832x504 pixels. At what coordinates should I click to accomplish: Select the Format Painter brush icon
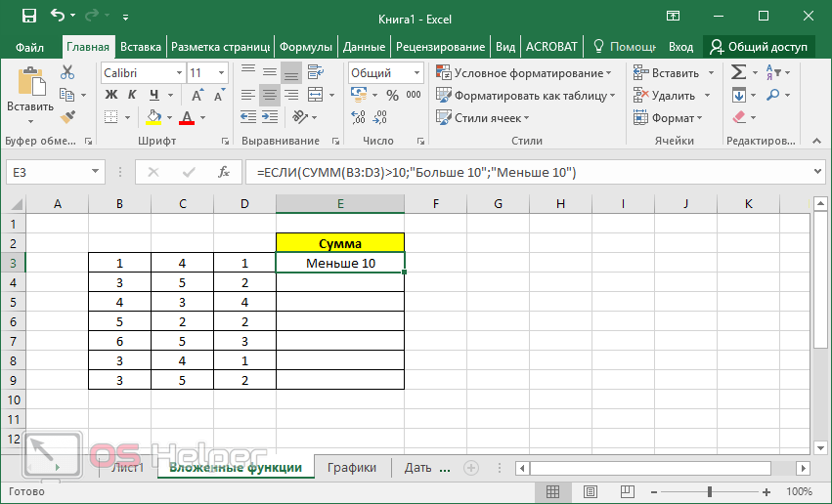tap(67, 116)
